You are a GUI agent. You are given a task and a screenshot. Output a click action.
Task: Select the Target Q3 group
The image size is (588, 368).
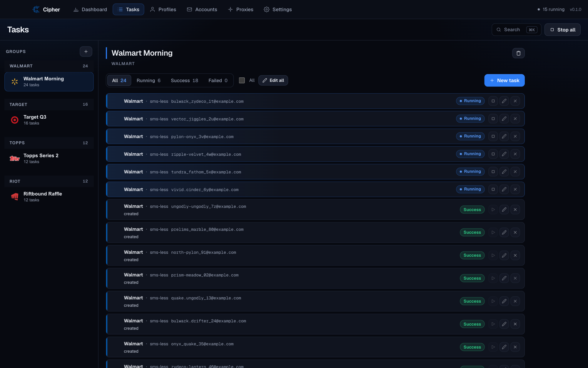(49, 120)
